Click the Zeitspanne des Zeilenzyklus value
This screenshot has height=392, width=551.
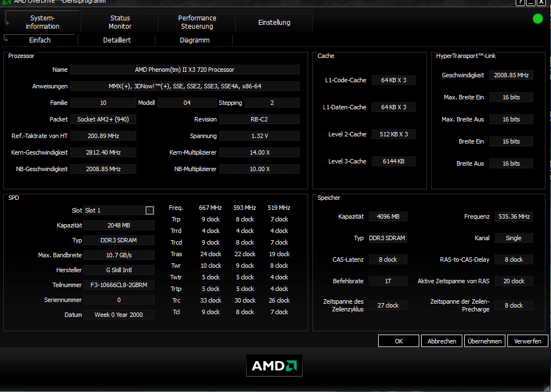point(388,305)
